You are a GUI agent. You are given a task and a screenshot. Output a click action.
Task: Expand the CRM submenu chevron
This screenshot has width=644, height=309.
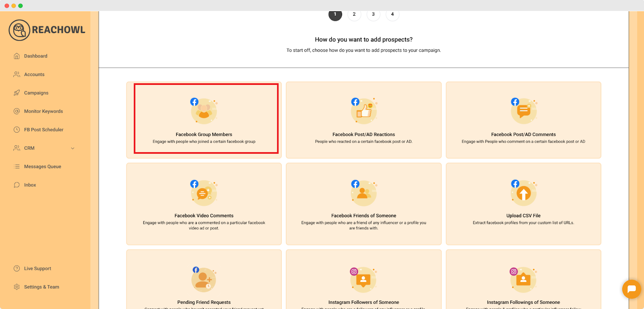73,148
